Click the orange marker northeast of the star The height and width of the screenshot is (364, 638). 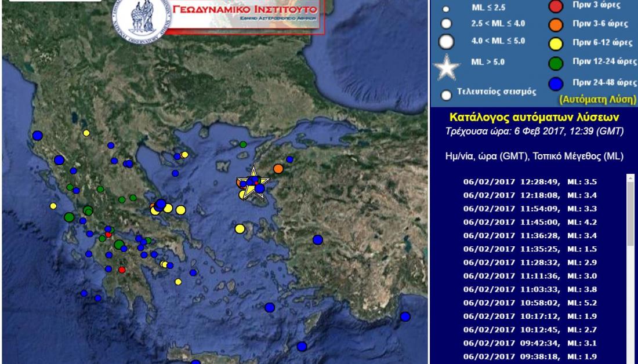[x=278, y=168]
